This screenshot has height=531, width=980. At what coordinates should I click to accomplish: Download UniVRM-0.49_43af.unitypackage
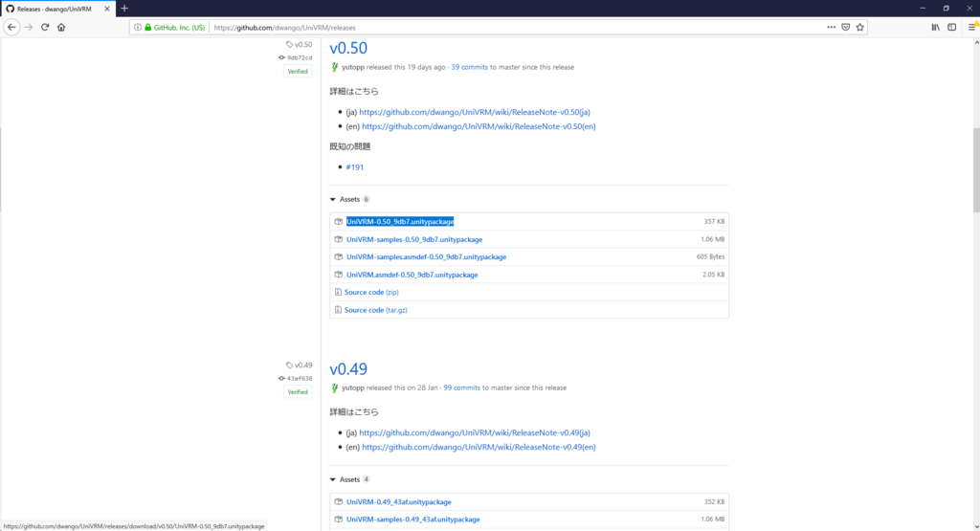(399, 502)
